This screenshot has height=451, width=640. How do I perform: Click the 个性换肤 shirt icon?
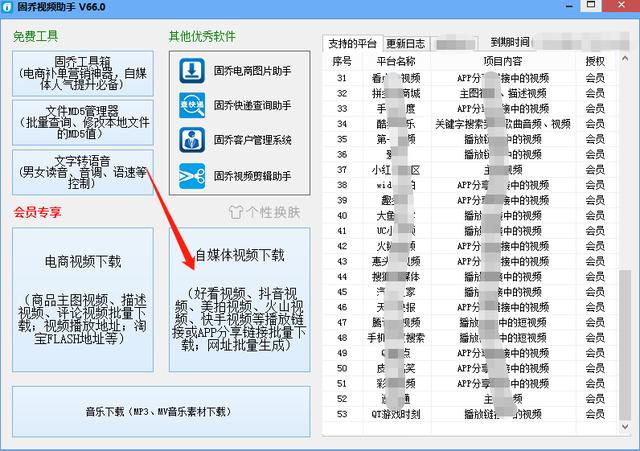(236, 212)
